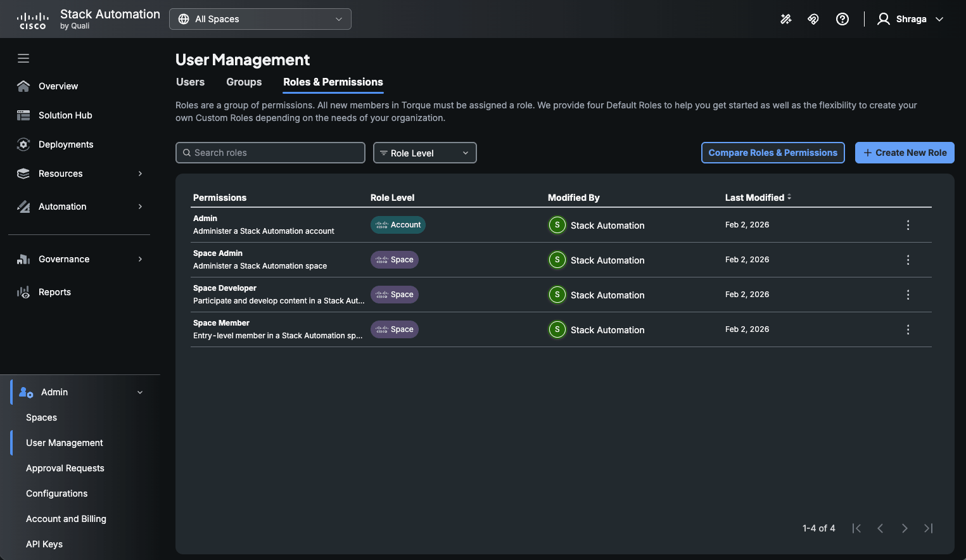This screenshot has height=560, width=966.
Task: Open User Management in the Admin menu
Action: click(x=65, y=443)
